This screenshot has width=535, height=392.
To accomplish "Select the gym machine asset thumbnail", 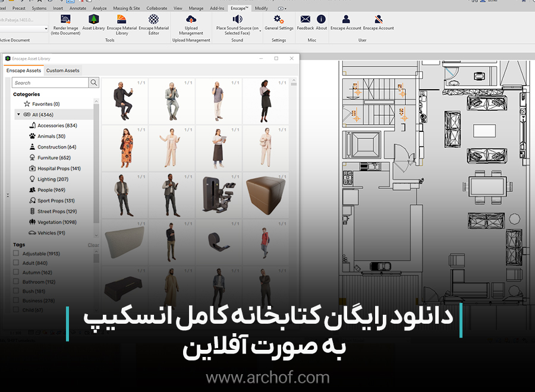I will coord(218,195).
